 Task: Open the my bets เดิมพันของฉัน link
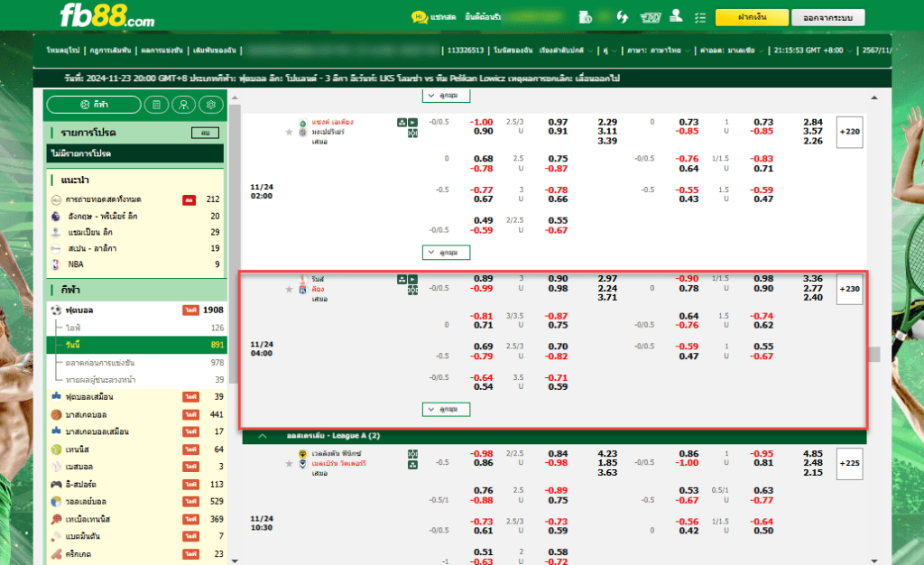pos(215,51)
